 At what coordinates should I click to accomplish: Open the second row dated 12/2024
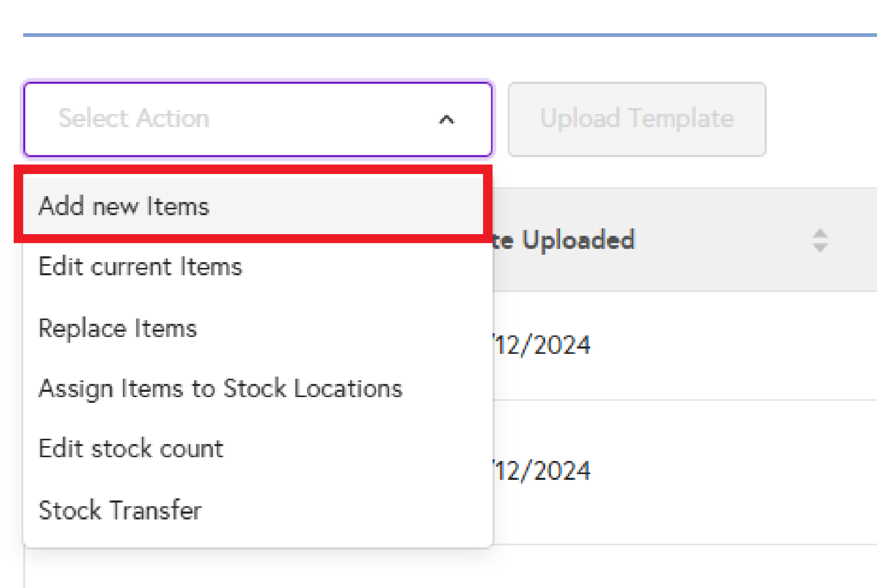click(543, 471)
